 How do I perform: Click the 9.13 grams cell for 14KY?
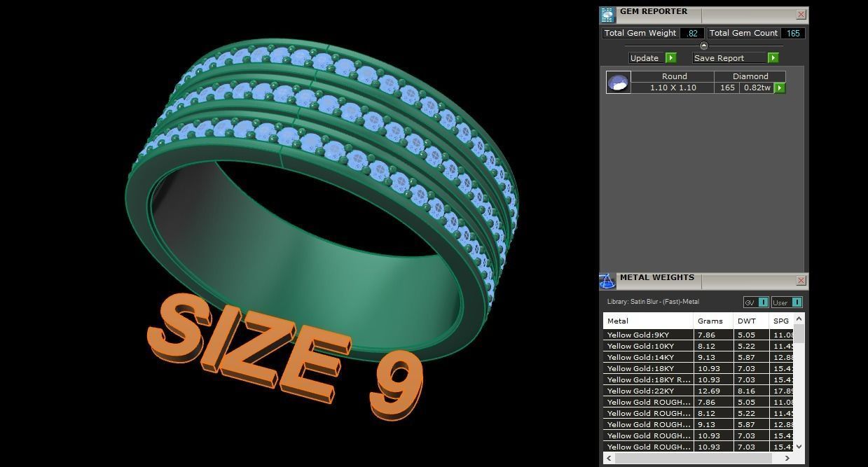click(x=713, y=357)
